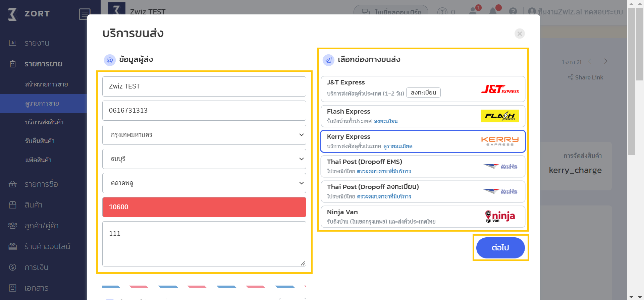Click the help question mark icon
644x300 pixels.
point(513,11)
